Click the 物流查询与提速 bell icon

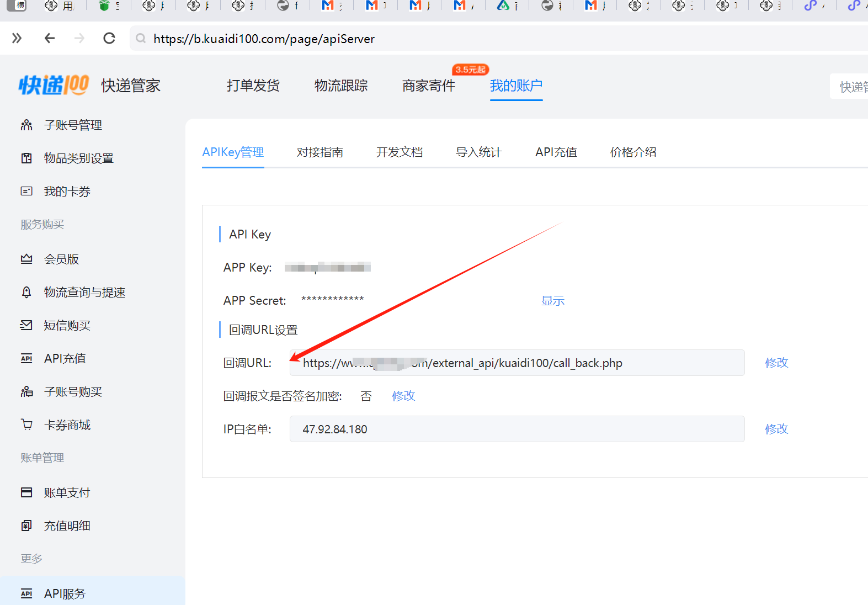(26, 292)
